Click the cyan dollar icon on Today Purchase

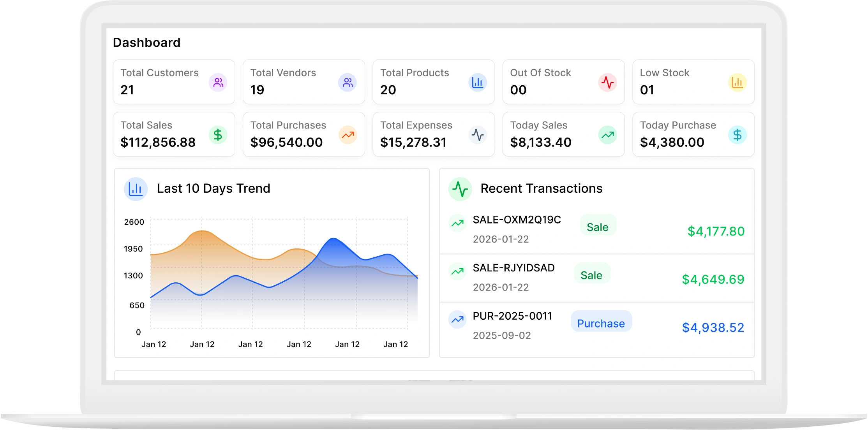coord(737,135)
